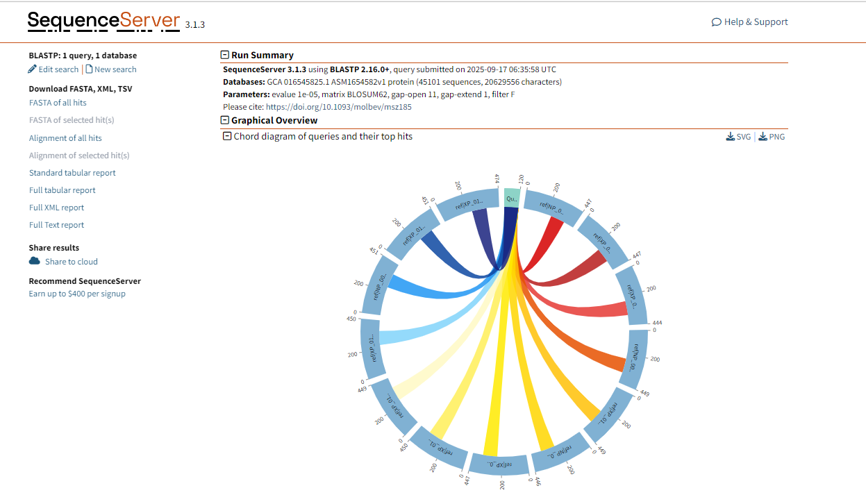Open Standard tabular report
Viewport: 866px width, 504px height.
click(72, 173)
